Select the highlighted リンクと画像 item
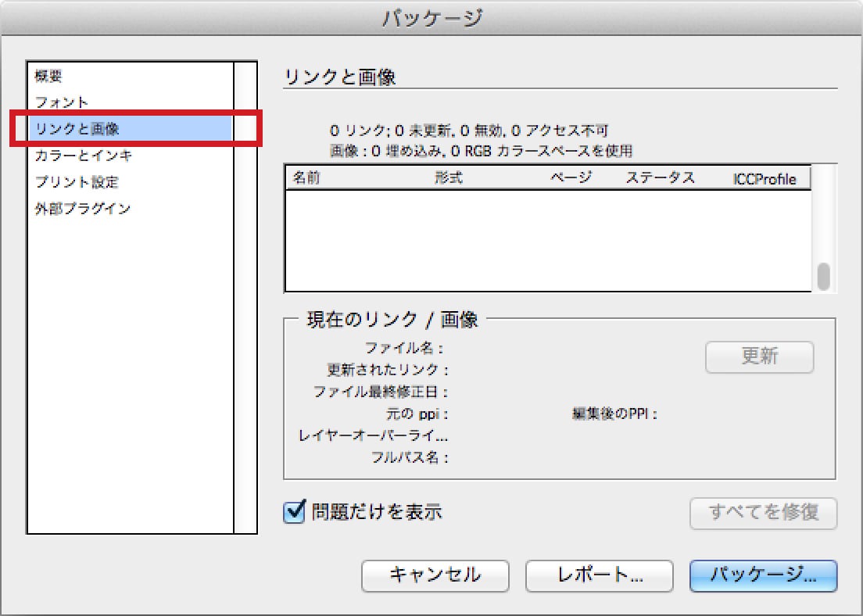The width and height of the screenshot is (863, 616). tap(77, 129)
